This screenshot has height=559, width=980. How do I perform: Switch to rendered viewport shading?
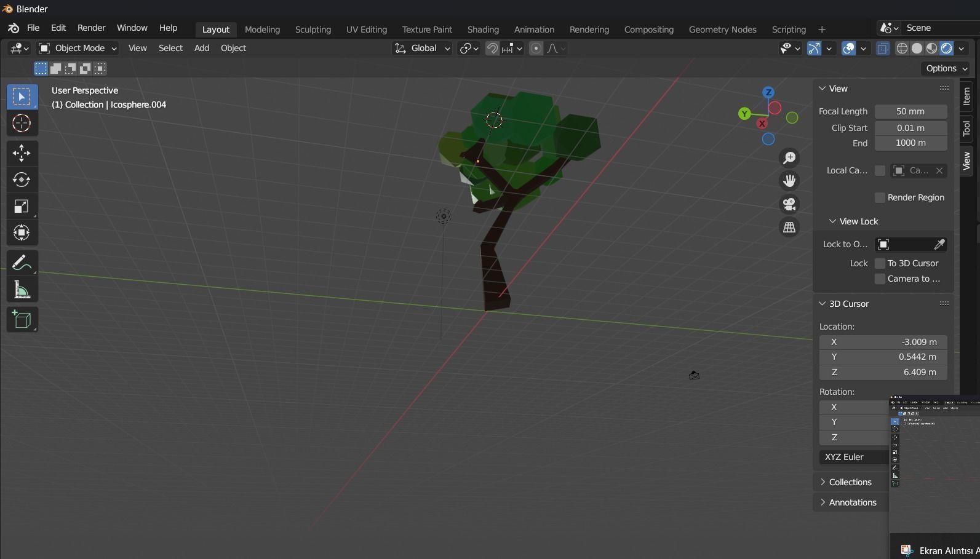coord(946,49)
